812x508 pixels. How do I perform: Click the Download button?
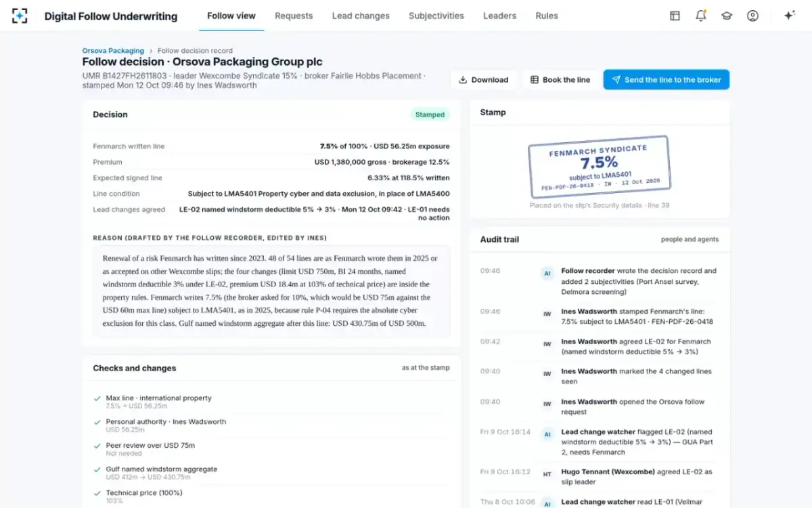[484, 79]
